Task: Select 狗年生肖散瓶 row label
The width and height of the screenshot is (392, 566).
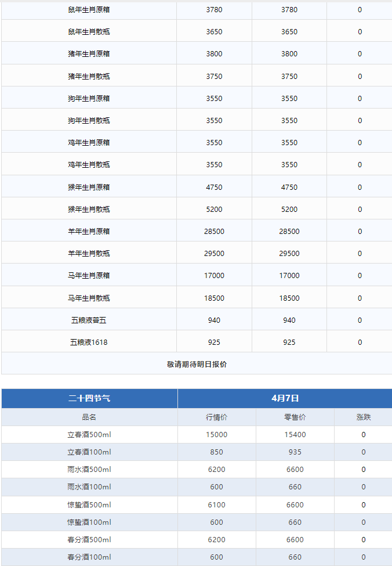Action: (x=89, y=121)
